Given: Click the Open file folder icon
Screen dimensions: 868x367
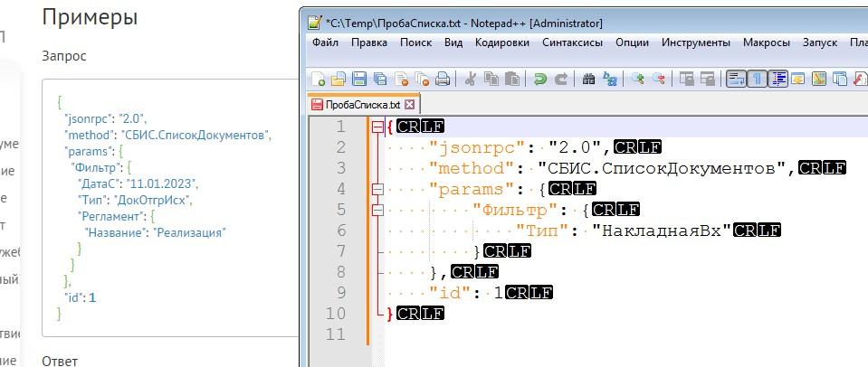Looking at the screenshot, I should point(339,79).
